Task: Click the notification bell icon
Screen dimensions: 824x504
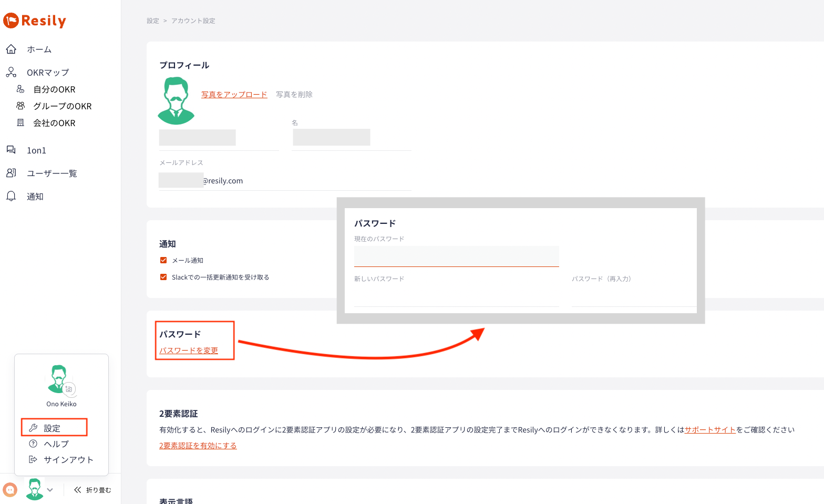Action: 11,196
